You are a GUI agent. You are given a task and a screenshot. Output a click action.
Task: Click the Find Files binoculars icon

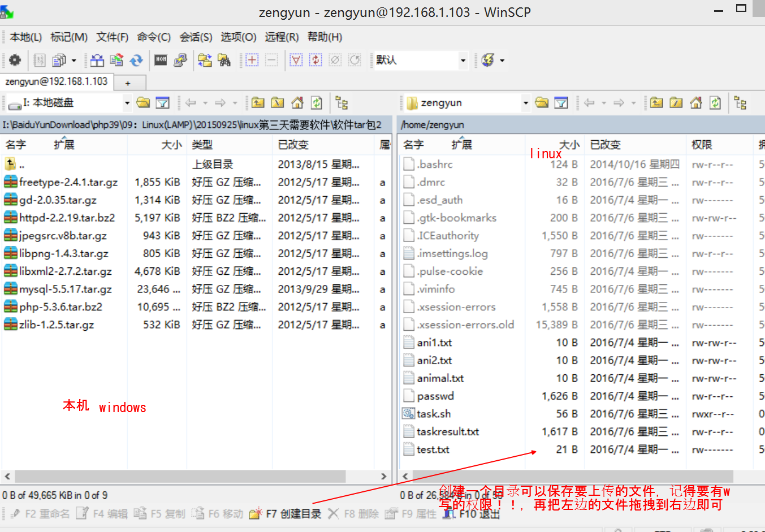pos(224,60)
